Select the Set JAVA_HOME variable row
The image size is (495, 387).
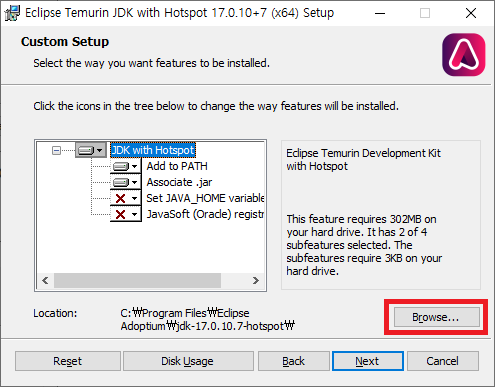point(205,198)
